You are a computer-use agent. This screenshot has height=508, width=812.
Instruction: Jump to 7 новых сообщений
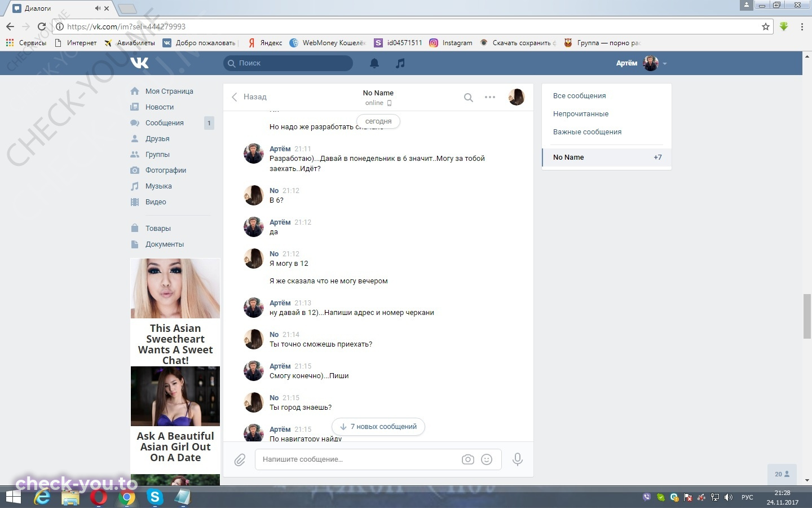pos(378,427)
